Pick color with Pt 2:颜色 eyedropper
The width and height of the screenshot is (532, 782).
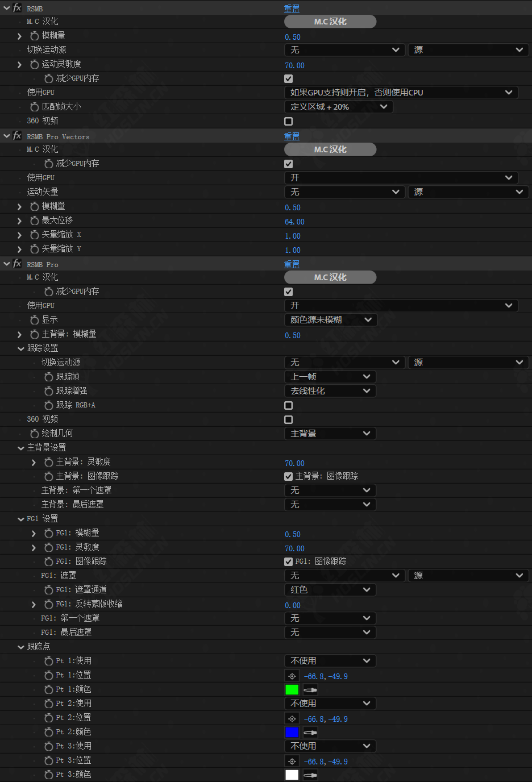[310, 733]
